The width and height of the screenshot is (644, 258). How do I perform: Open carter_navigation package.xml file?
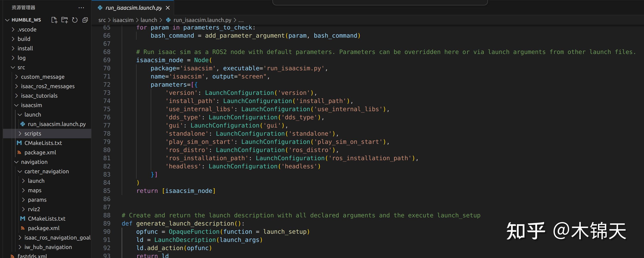(43, 228)
